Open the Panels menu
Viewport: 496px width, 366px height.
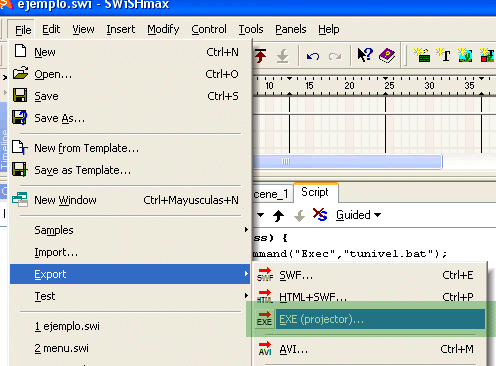pos(291,29)
